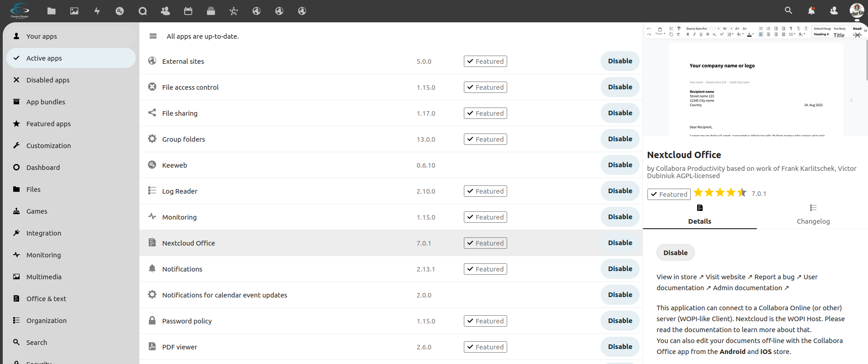This screenshot has width=868, height=364.
Task: Click Disable in the Nextcloud Office details panel
Action: (x=675, y=253)
